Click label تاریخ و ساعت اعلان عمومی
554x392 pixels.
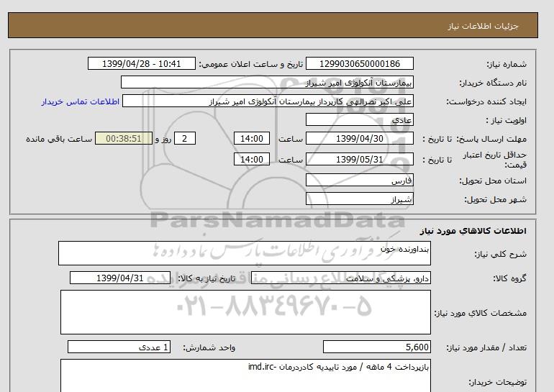(x=251, y=64)
